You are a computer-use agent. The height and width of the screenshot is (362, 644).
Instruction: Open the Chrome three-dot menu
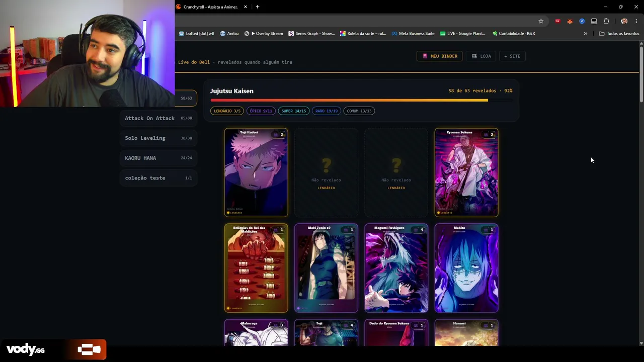tap(636, 21)
